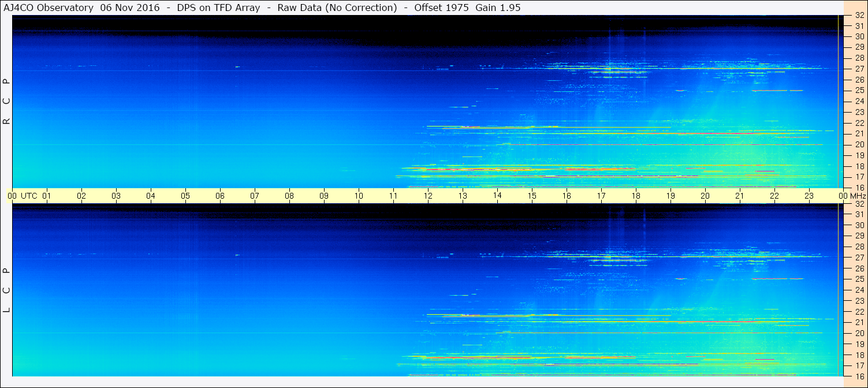Select hour 10 on the time axis
Screen dimensions: 868x388
359,196
